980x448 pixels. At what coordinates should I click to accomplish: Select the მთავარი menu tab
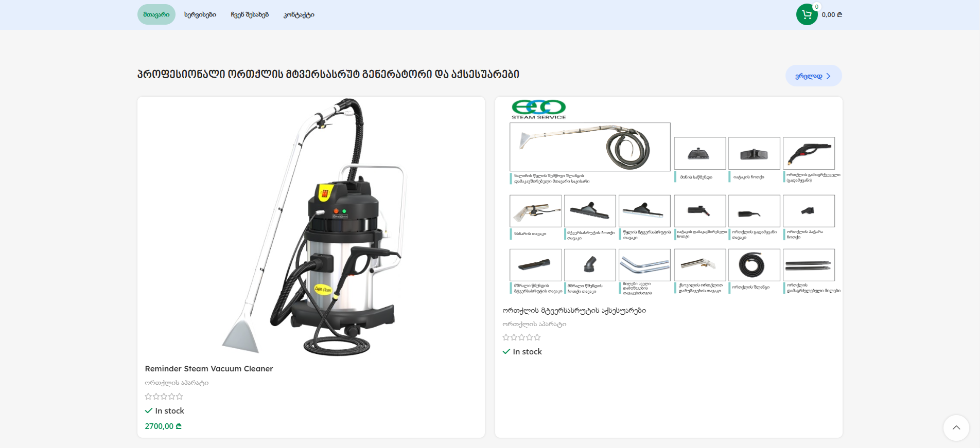click(x=156, y=14)
